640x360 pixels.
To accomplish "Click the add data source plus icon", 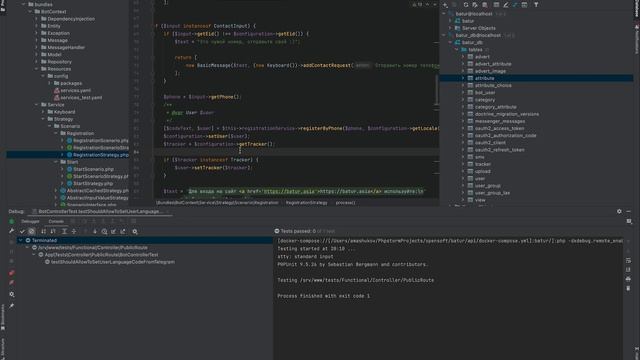I will point(445,5).
